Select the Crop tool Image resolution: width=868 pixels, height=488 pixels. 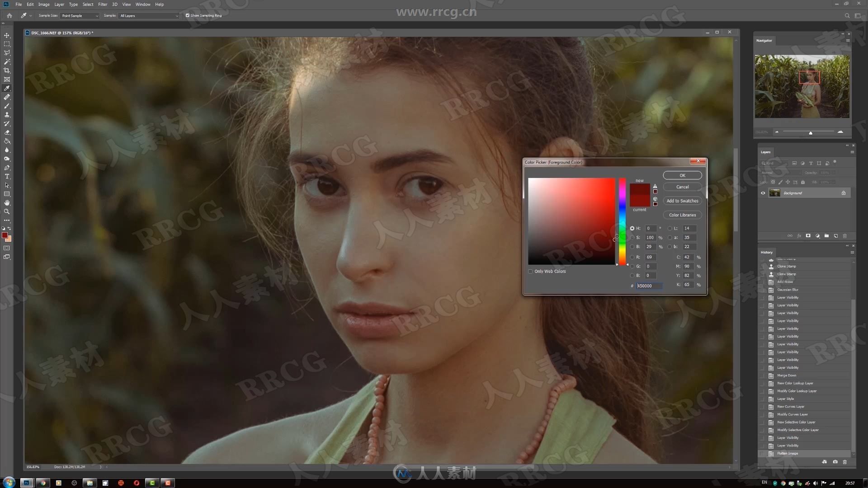[7, 70]
